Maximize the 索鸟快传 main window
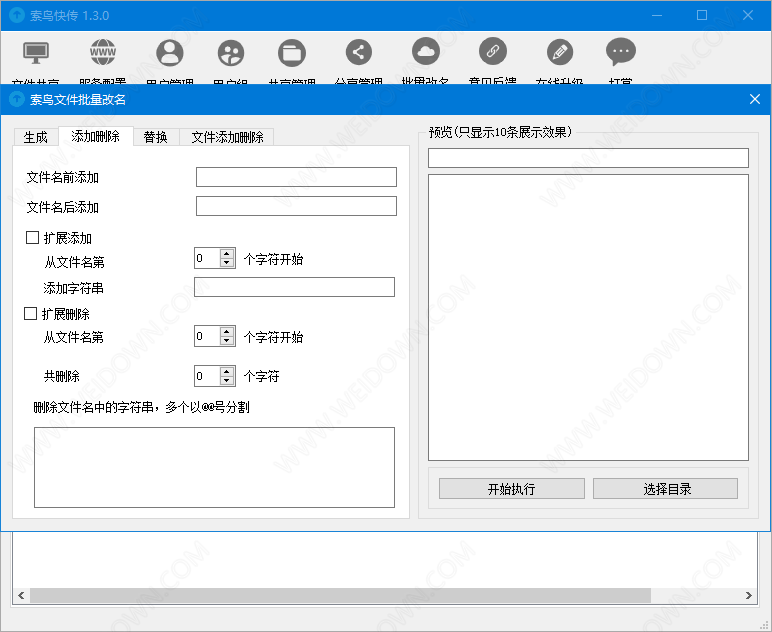 [x=702, y=15]
